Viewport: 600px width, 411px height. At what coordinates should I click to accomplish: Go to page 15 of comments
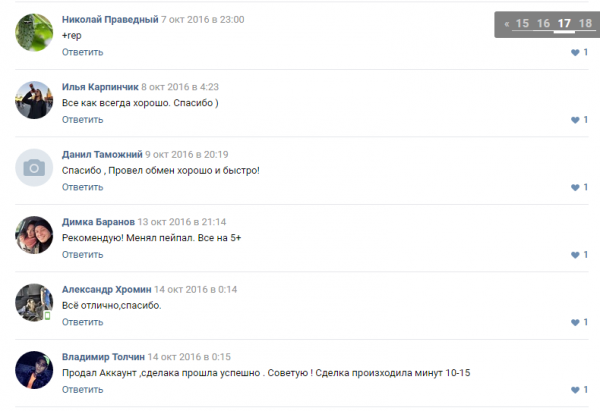pos(522,23)
